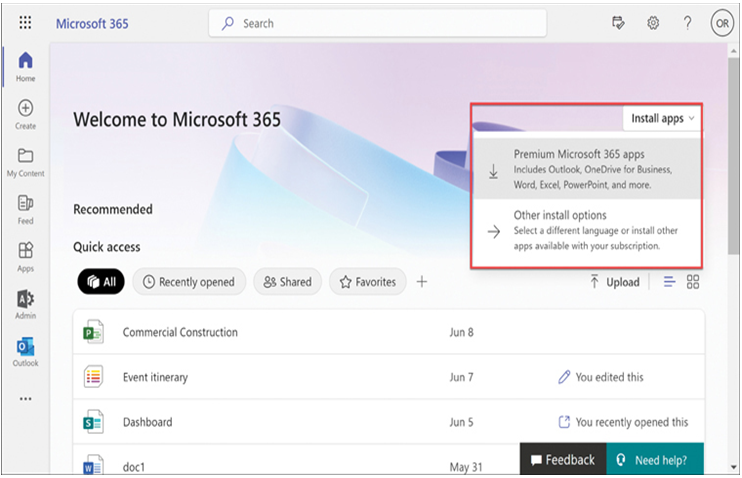Click the scrollbar down arrow
Screen dimensions: 742x478
click(733, 467)
